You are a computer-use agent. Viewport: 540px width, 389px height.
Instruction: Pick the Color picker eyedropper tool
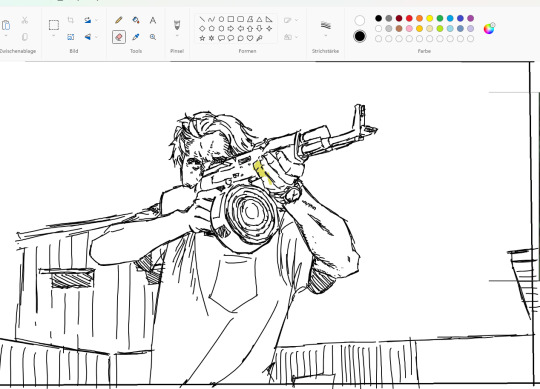136,37
